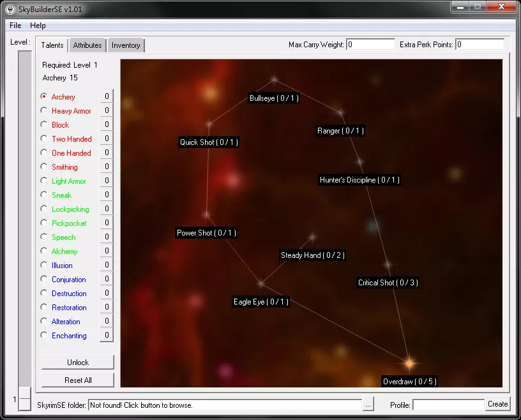521x420 pixels.
Task: Click the Unlock button
Action: tap(78, 362)
